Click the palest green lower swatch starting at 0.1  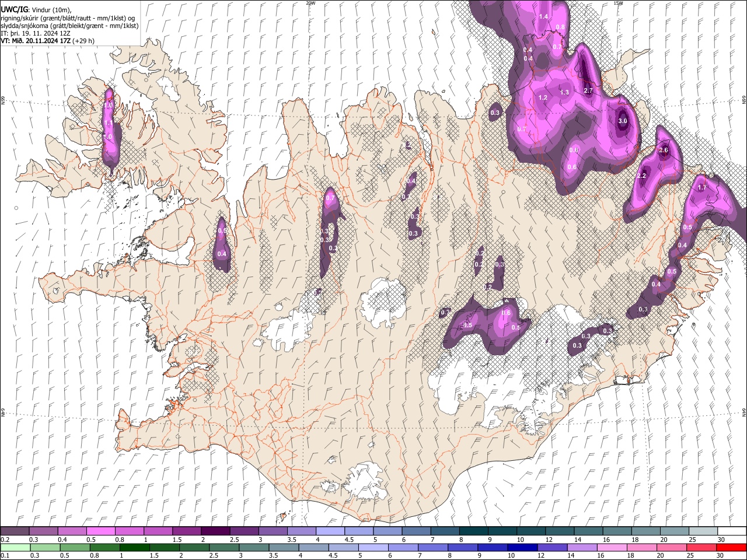coord(15,547)
